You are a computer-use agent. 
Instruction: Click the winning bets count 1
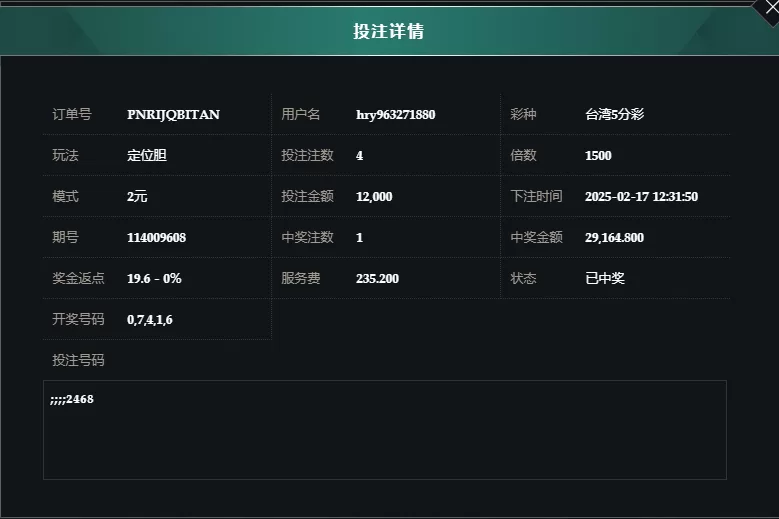[x=359, y=237]
